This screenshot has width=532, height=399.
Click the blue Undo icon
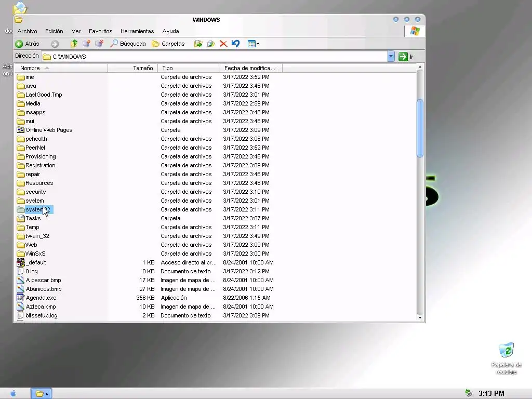(235, 44)
